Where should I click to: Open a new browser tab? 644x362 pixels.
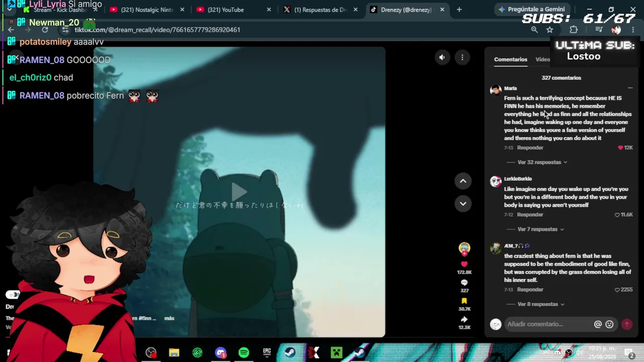point(459,10)
